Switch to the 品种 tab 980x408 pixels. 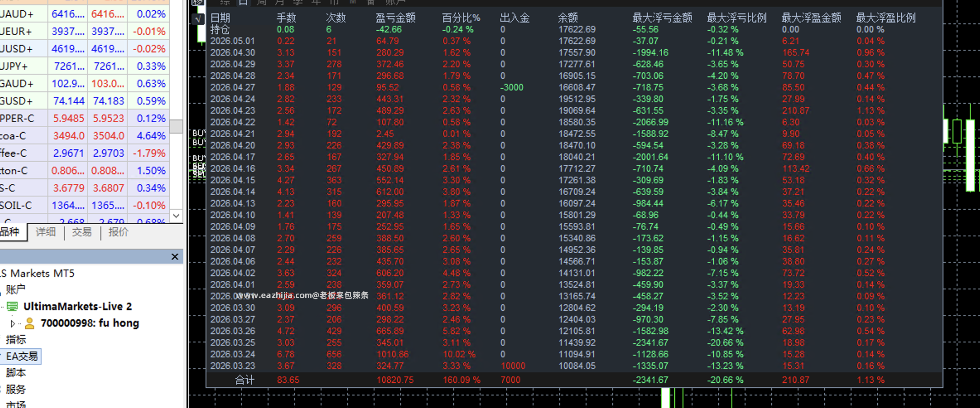pos(10,232)
